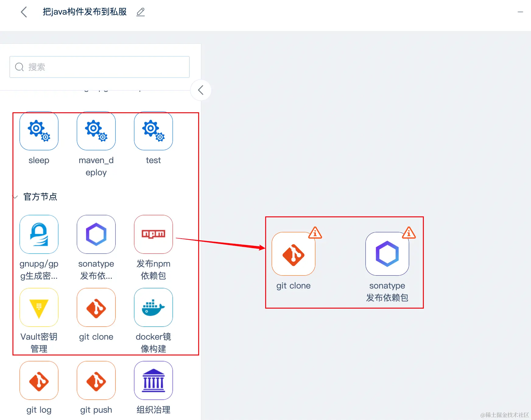
Task: Minimize using the top-right dash button
Action: tap(520, 12)
